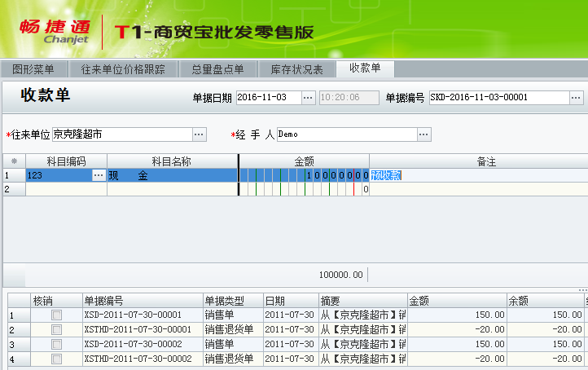Click the 单据类型 column header
Screen dimensions: 588x370
(x=233, y=301)
